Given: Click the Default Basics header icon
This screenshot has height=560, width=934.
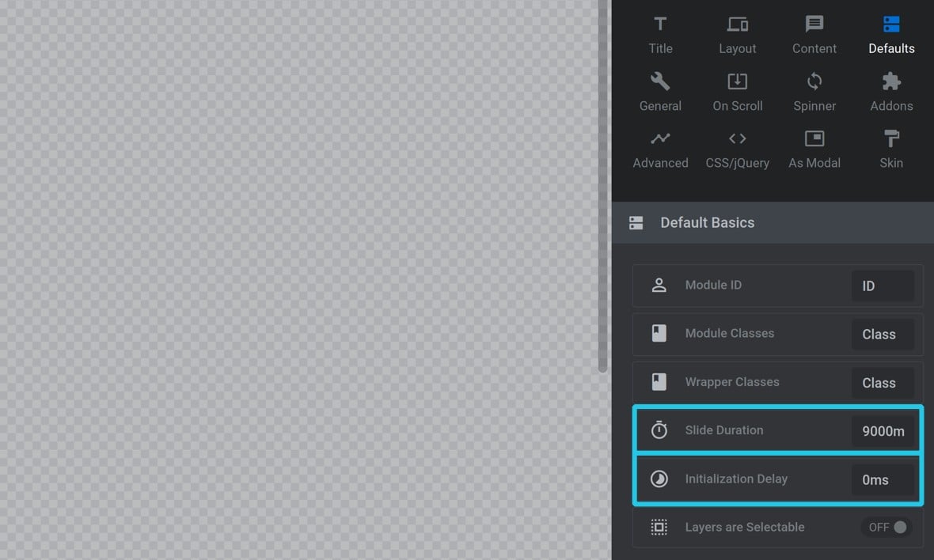Looking at the screenshot, I should coord(636,223).
